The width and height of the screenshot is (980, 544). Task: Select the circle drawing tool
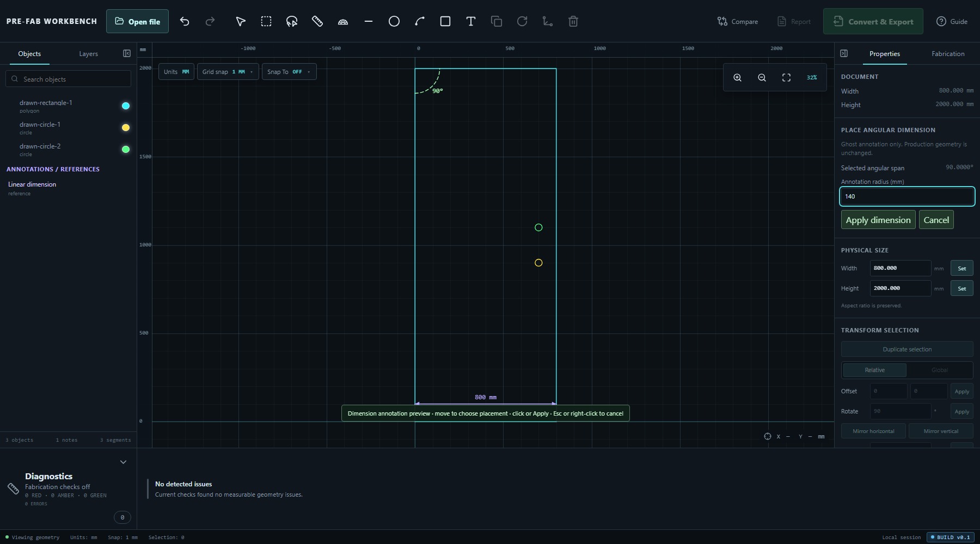tap(394, 21)
